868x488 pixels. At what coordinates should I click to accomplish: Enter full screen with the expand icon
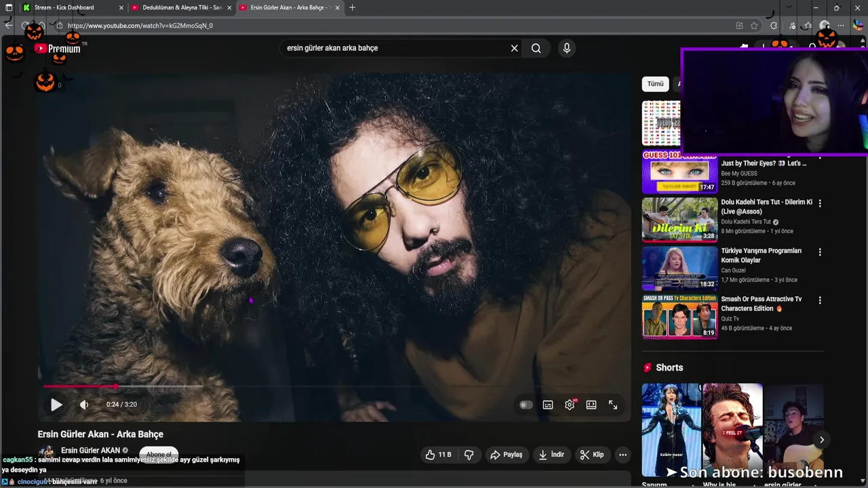coord(613,405)
